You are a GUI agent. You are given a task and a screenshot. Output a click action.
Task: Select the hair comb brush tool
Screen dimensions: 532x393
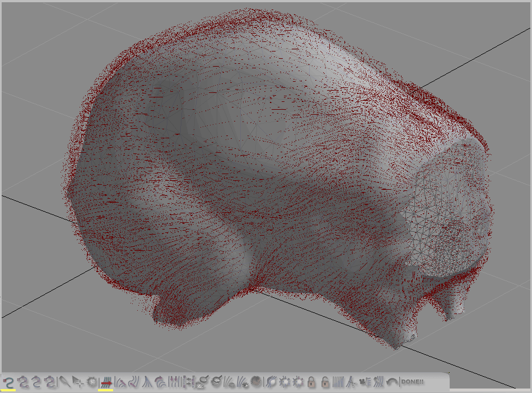point(64,382)
